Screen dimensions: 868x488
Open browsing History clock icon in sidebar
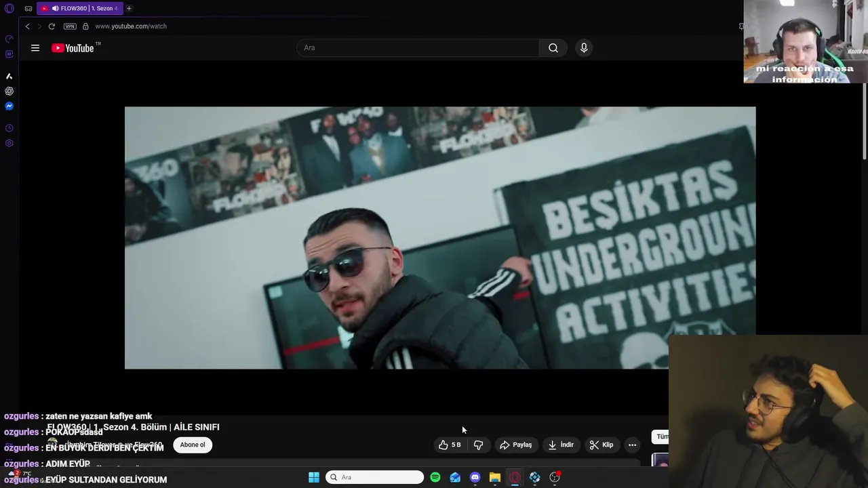coord(9,128)
